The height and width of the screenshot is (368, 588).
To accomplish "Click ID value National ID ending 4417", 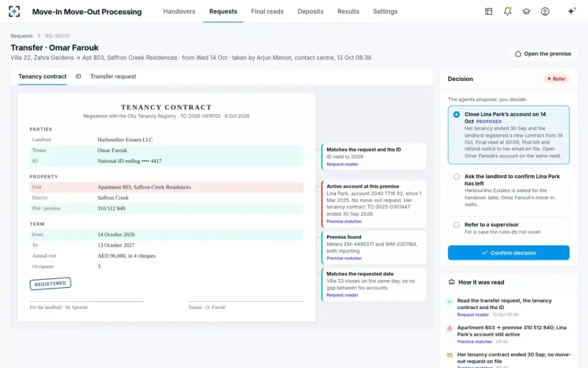I will (129, 161).
